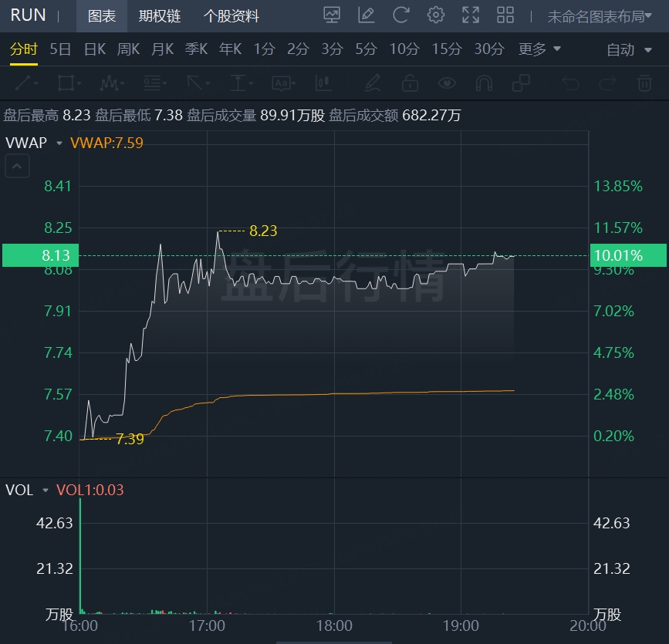The height and width of the screenshot is (644, 669).
Task: Click the 13.85% axis label
Action: 618,186
